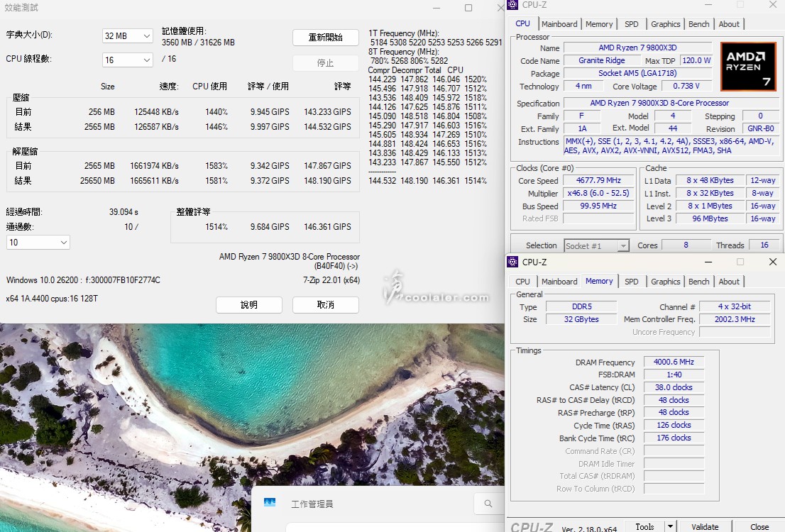The width and height of the screenshot is (785, 532).
Task: Switch to Mainboard tab in upper CPU-Z window
Action: (559, 24)
